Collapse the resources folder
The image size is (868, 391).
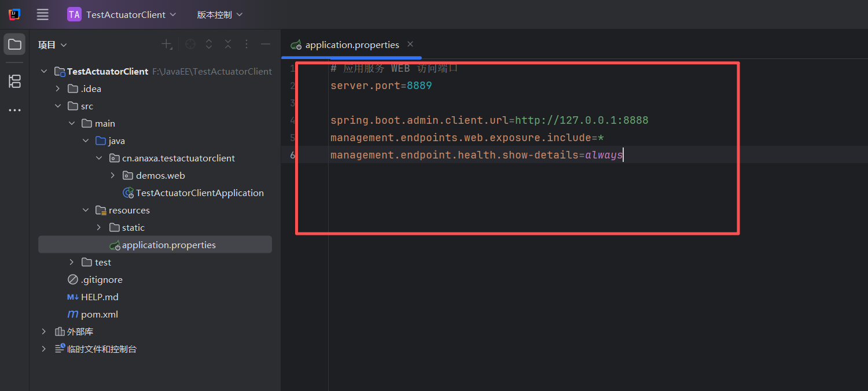[x=86, y=210]
